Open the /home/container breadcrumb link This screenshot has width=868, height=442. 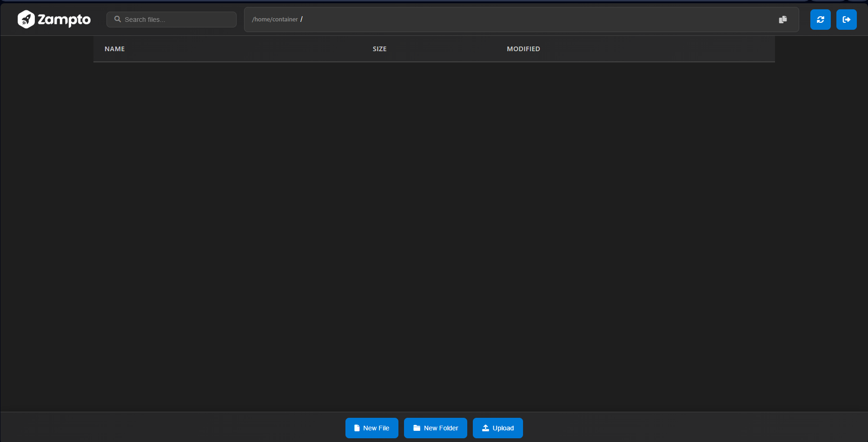click(275, 19)
